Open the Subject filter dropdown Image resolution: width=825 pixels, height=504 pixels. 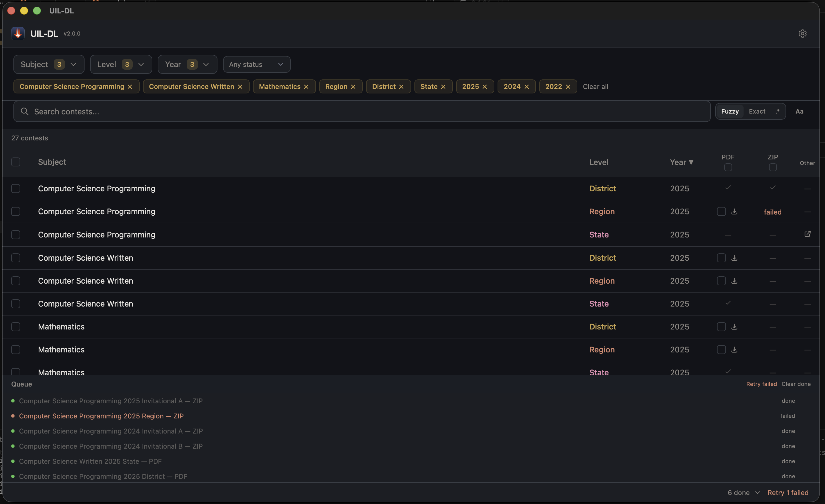coord(49,64)
